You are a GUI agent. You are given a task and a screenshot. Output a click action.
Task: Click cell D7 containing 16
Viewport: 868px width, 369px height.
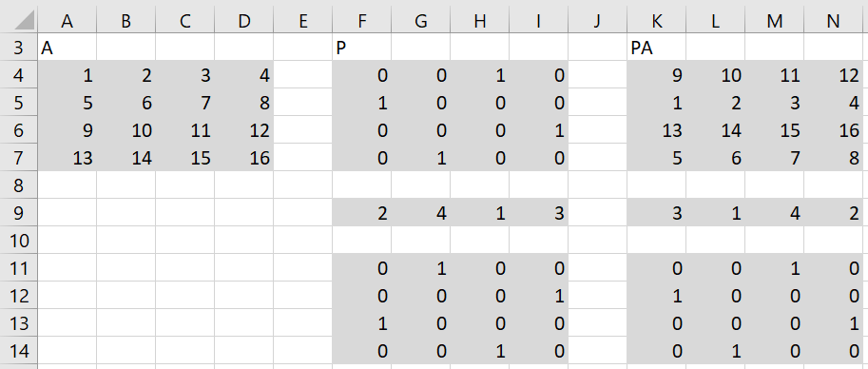[x=244, y=158]
